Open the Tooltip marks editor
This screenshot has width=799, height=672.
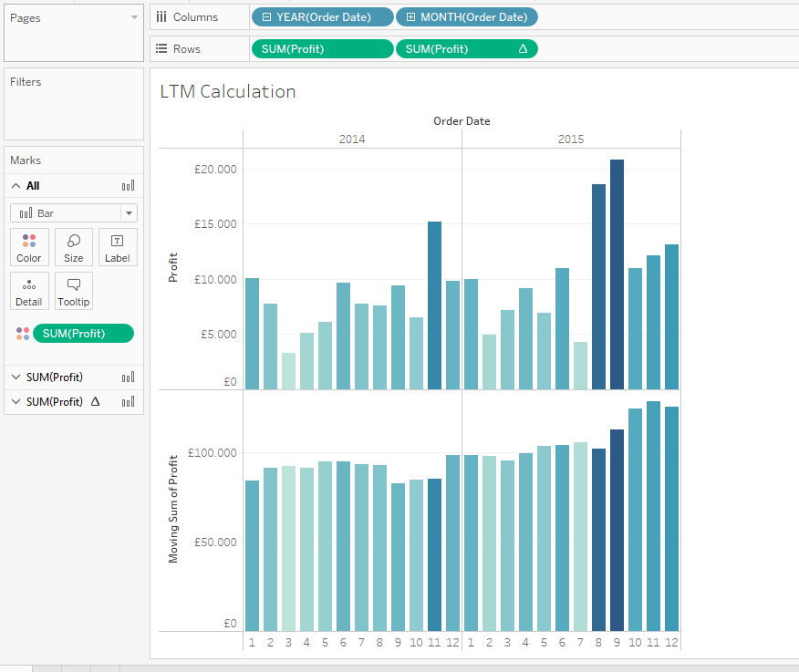click(74, 291)
